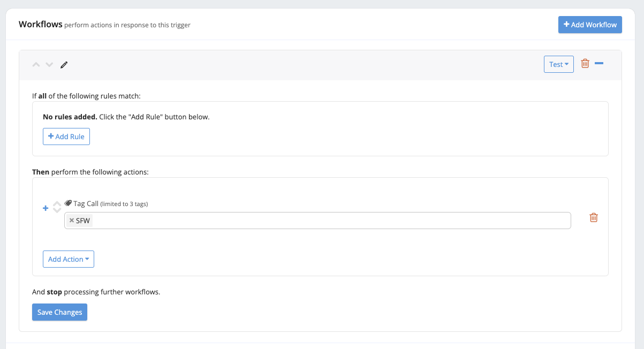Click the Add Workflow button
The height and width of the screenshot is (349, 644).
click(590, 25)
